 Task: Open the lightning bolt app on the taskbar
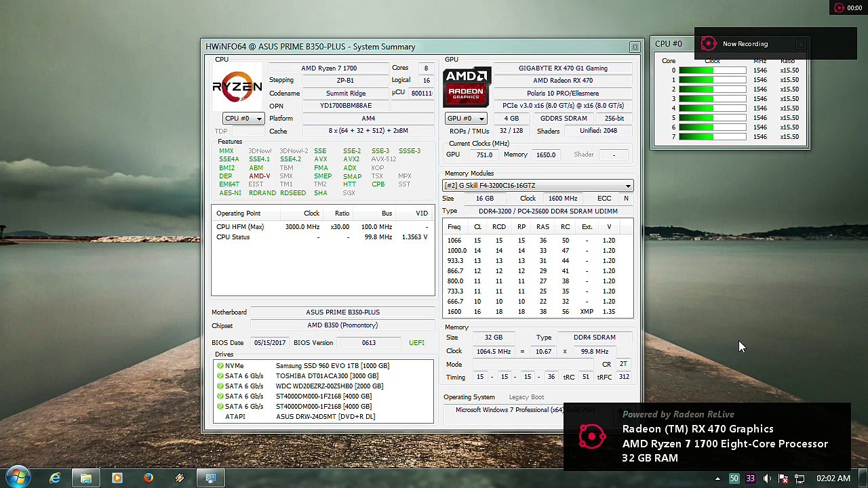(x=179, y=479)
